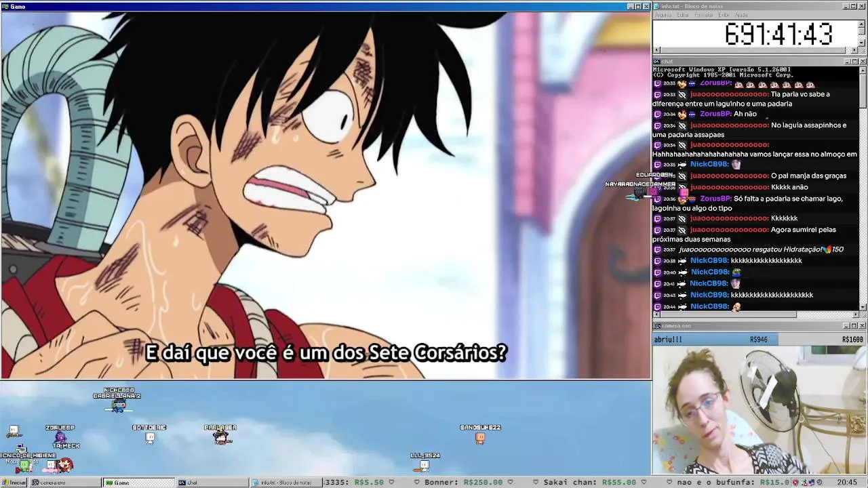Open the Formatar menu in Notepad
868x488 pixels.
pos(704,15)
